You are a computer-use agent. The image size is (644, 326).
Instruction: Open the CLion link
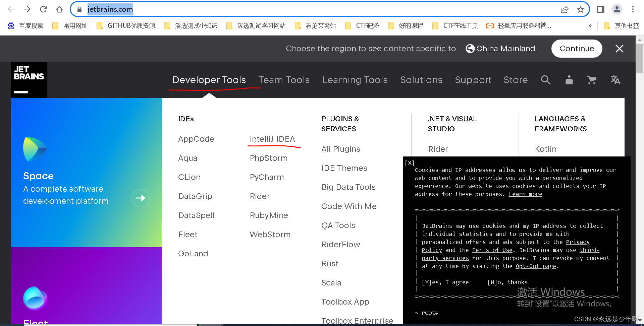(x=190, y=177)
